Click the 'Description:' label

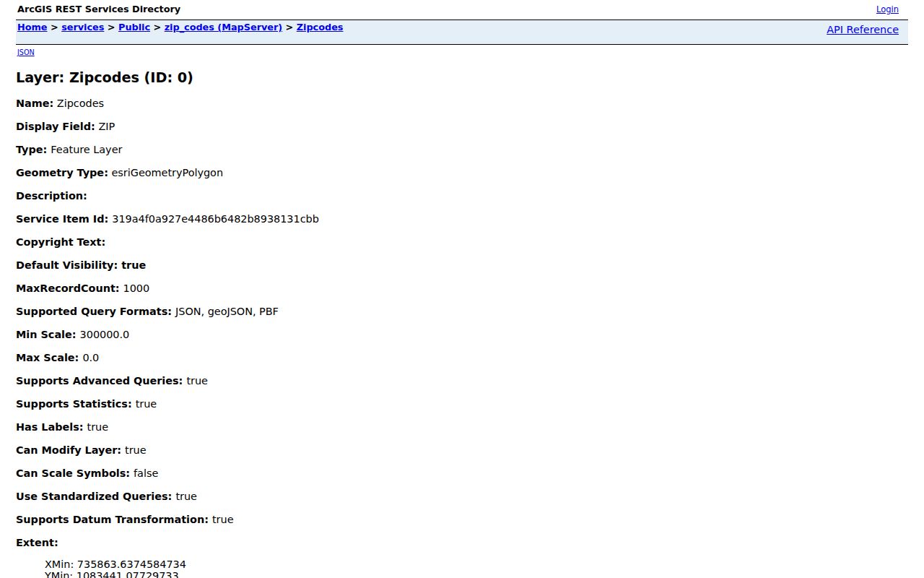pyautogui.click(x=51, y=196)
